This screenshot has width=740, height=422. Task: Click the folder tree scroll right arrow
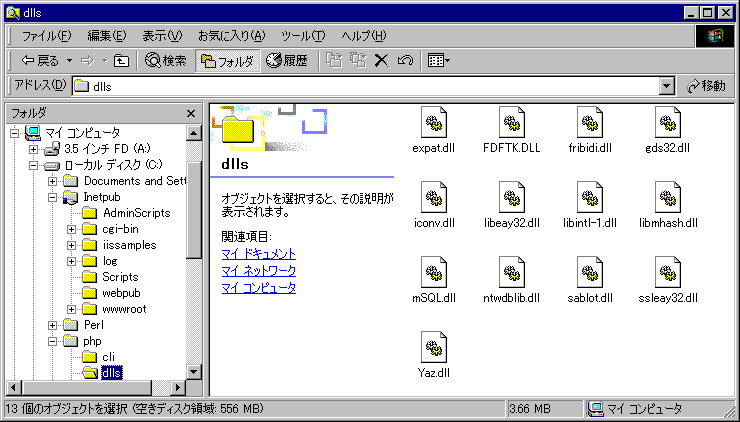click(178, 388)
